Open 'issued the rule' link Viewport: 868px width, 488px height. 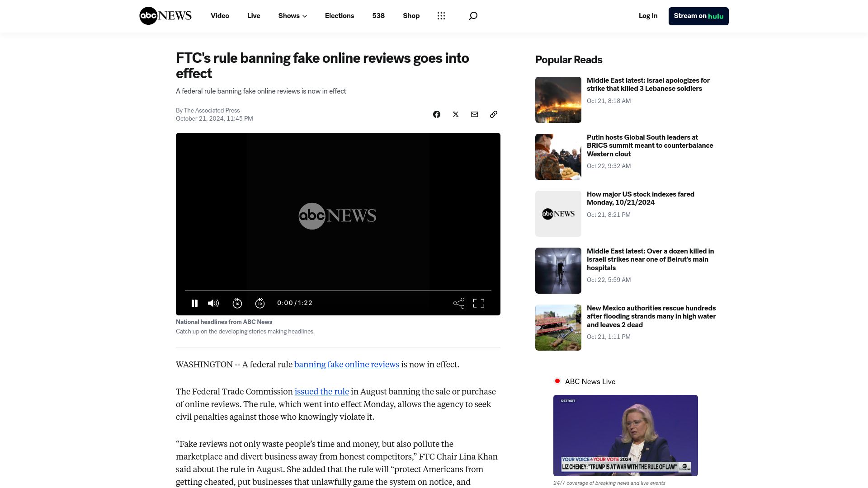point(322,392)
